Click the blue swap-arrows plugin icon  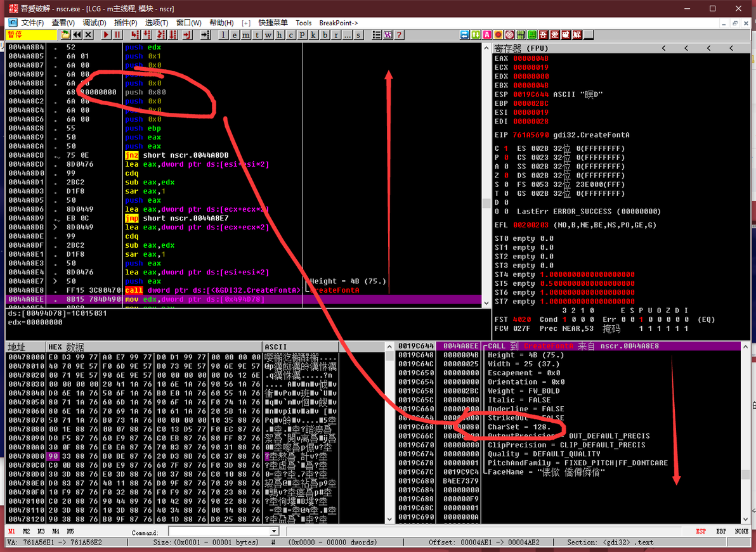465,35
